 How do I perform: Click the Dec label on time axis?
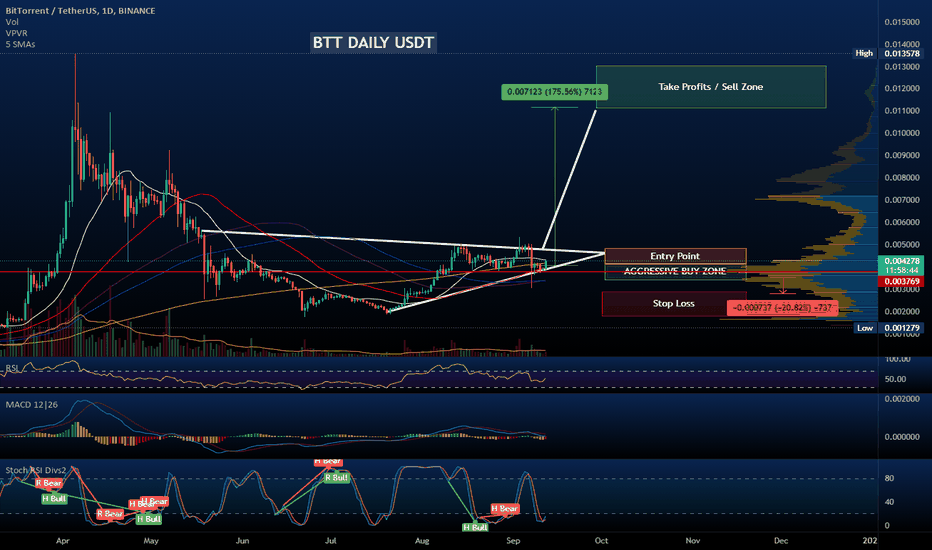tap(781, 540)
